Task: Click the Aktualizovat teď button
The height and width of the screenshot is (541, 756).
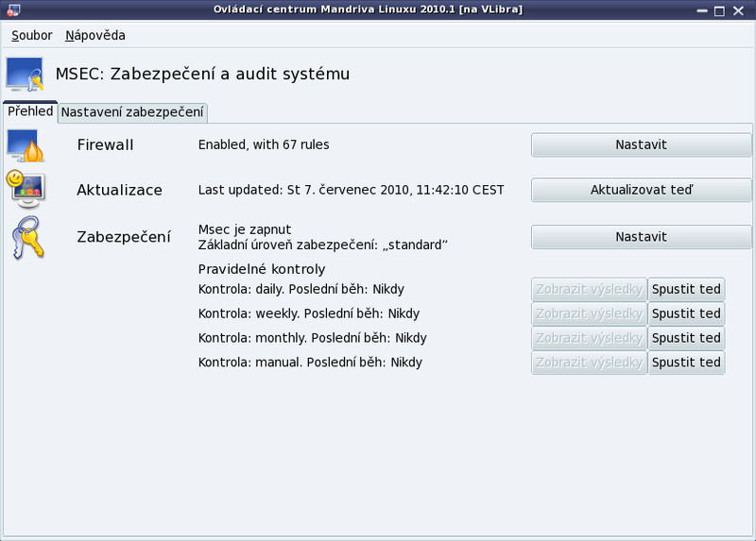Action: click(642, 190)
